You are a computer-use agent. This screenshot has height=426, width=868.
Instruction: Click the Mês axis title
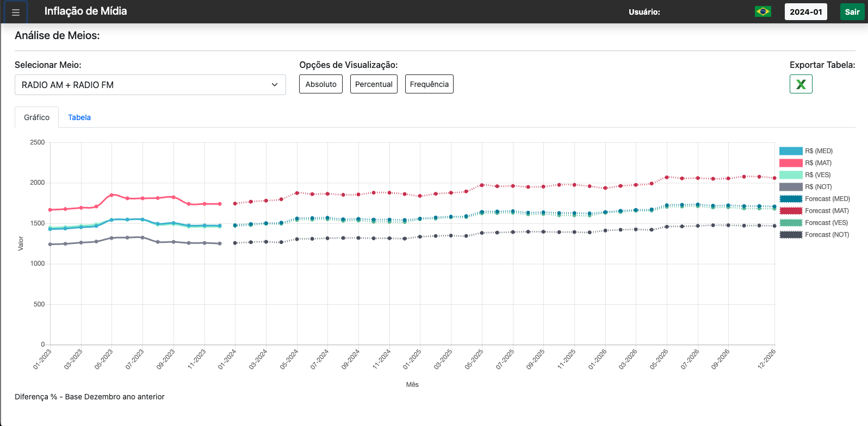pyautogui.click(x=412, y=385)
